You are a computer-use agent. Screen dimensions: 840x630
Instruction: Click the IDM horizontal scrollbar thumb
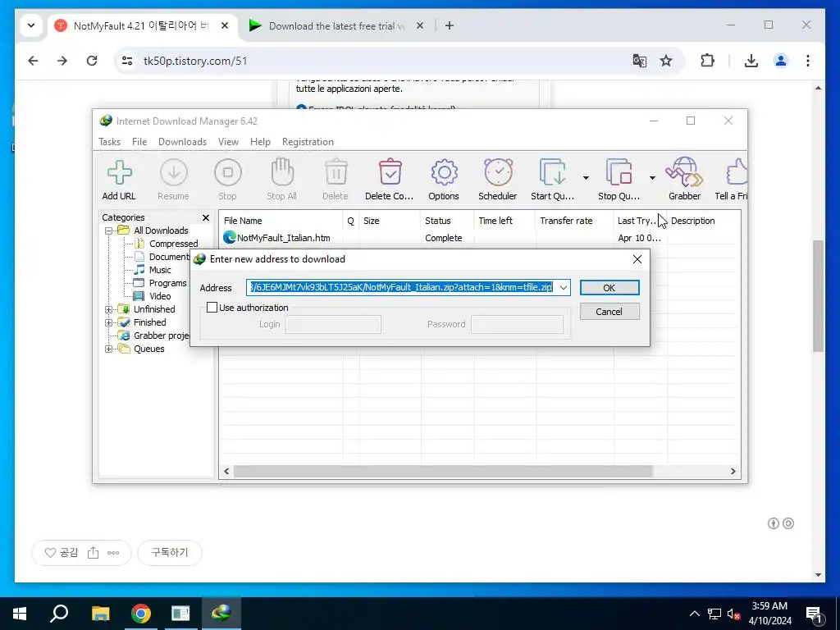click(x=443, y=472)
